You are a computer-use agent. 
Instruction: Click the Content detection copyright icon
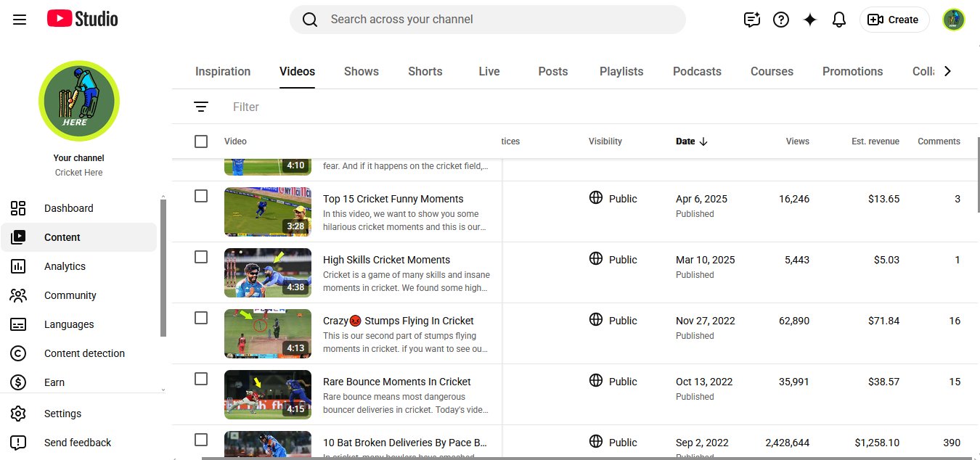pos(18,353)
